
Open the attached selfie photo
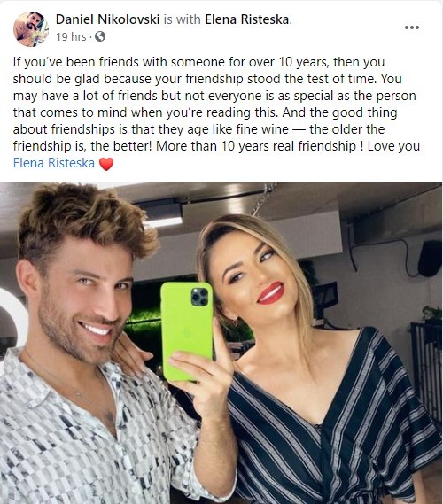tap(221, 343)
